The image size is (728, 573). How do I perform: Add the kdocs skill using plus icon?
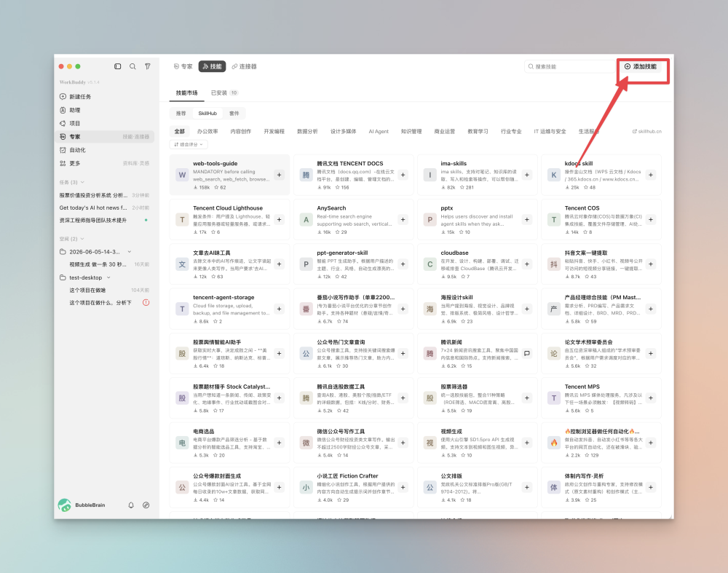(x=650, y=175)
